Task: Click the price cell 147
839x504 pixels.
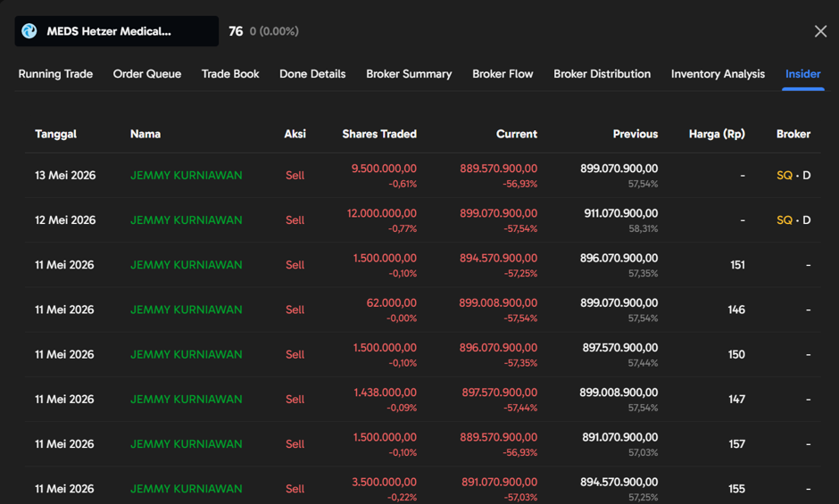Action: (x=736, y=399)
